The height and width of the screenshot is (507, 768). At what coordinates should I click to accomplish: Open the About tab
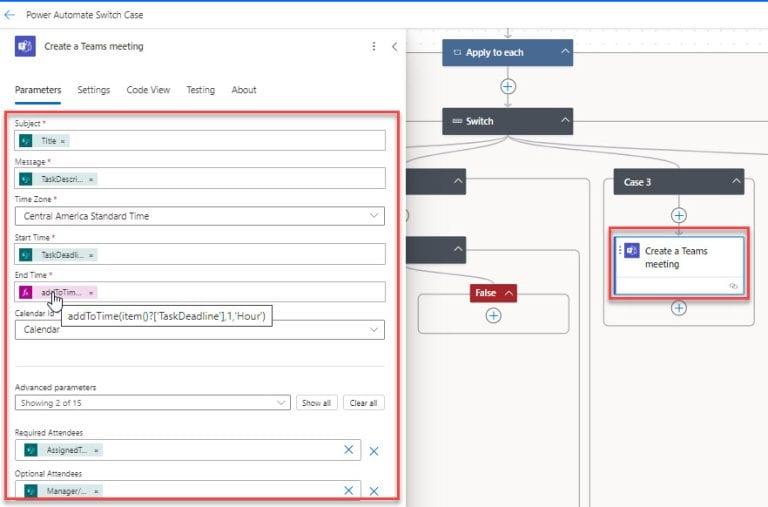click(244, 90)
